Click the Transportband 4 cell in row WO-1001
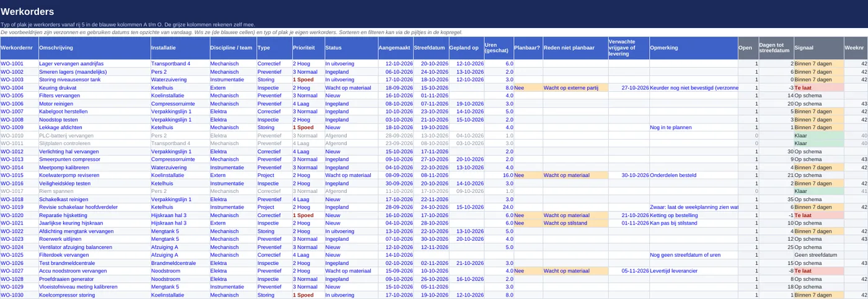This screenshot has height=299, width=868. tap(179, 64)
